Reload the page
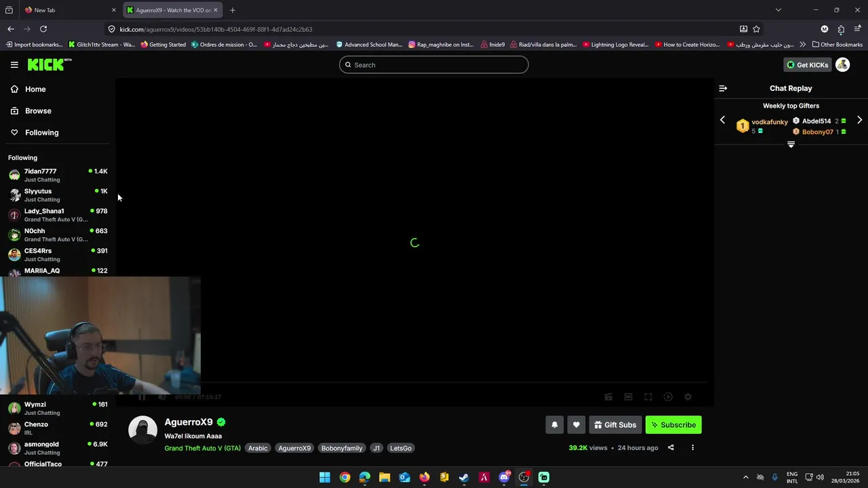This screenshot has height=488, width=868. 43,29
